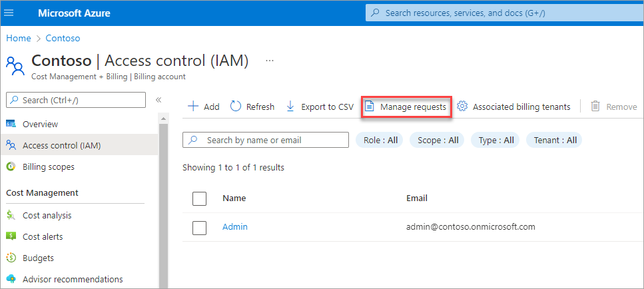Open Associated billing tenants gear icon

coord(463,107)
